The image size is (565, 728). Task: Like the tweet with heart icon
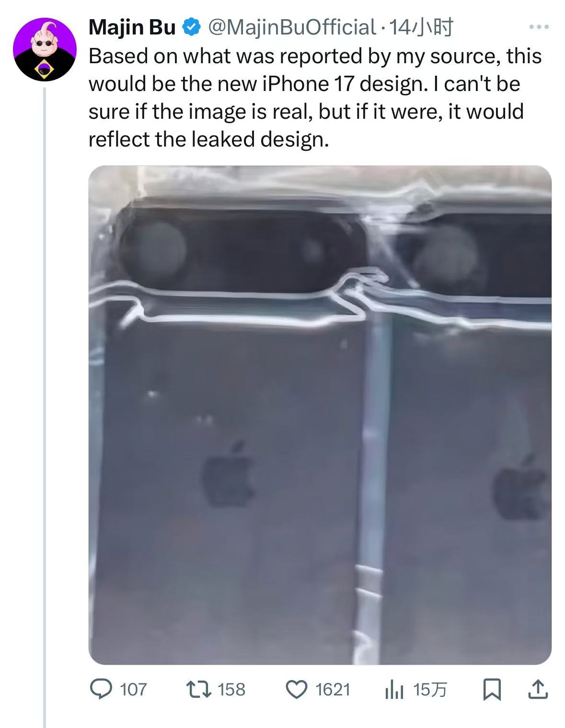pos(297,689)
